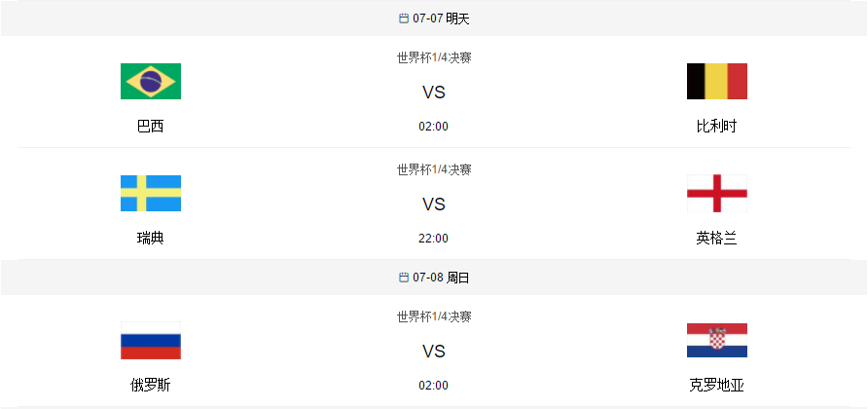Image resolution: width=868 pixels, height=409 pixels.
Task: Select the 瑞典 team name
Action: [151, 239]
